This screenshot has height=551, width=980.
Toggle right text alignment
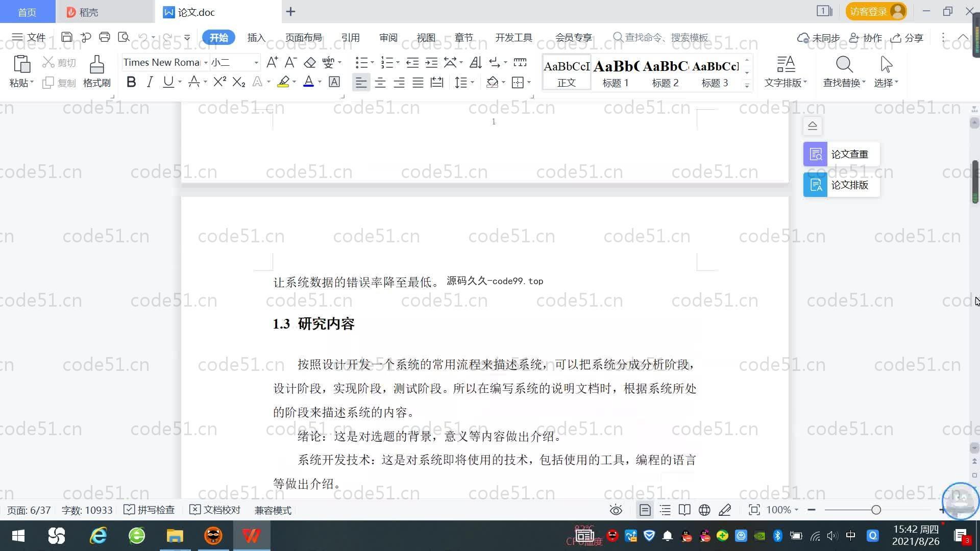[399, 82]
